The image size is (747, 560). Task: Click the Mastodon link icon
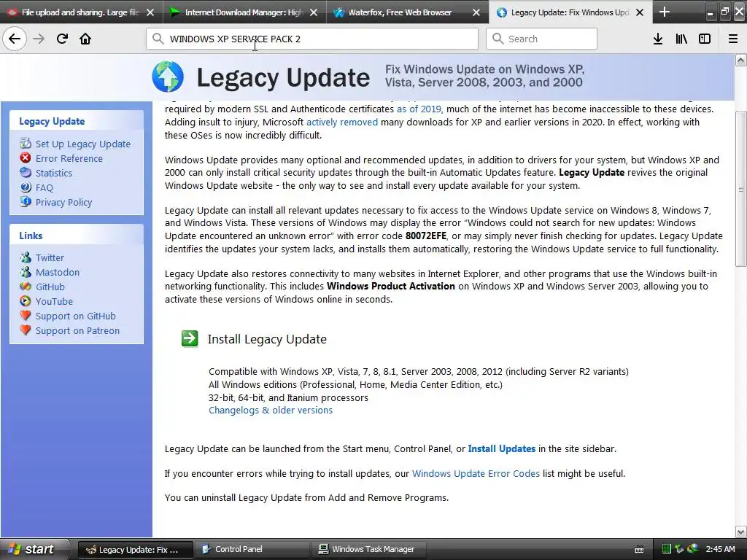click(x=26, y=272)
